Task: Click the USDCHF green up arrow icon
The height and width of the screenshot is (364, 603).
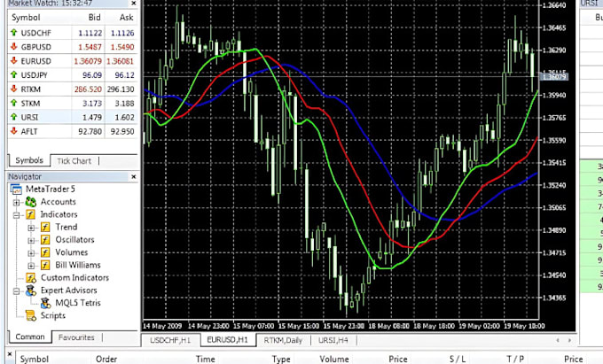Action: [14, 32]
